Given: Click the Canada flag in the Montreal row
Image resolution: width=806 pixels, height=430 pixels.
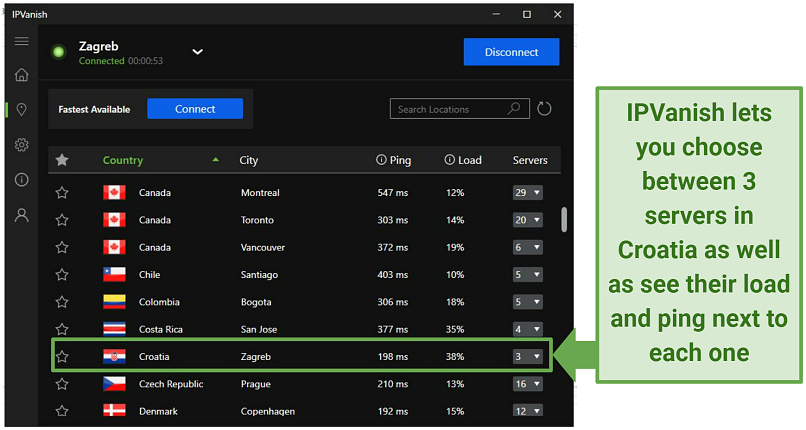Looking at the screenshot, I should [x=114, y=193].
